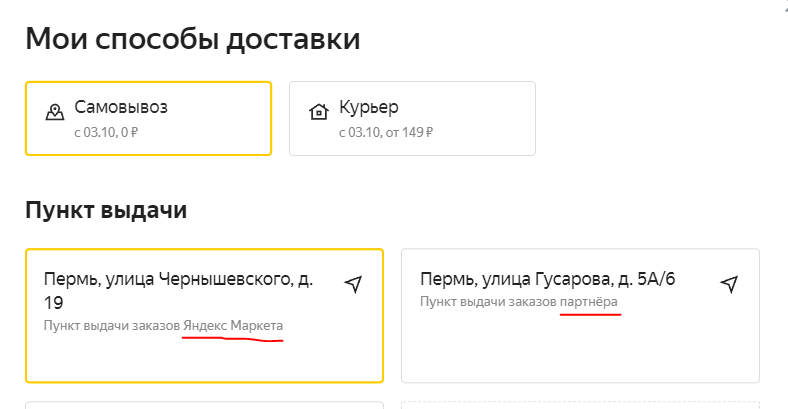The image size is (788, 409).
Task: Open the partially visible card below Чернышевского
Action: coord(205,405)
